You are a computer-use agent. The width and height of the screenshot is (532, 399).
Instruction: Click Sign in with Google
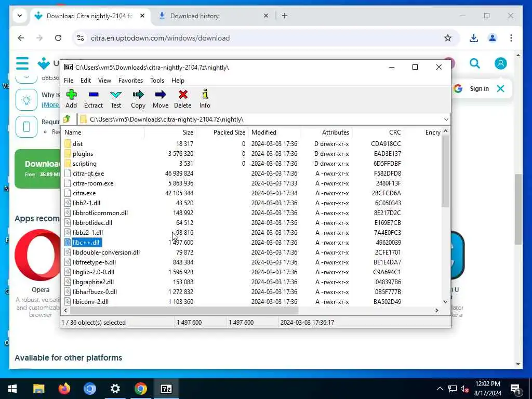coord(479,89)
